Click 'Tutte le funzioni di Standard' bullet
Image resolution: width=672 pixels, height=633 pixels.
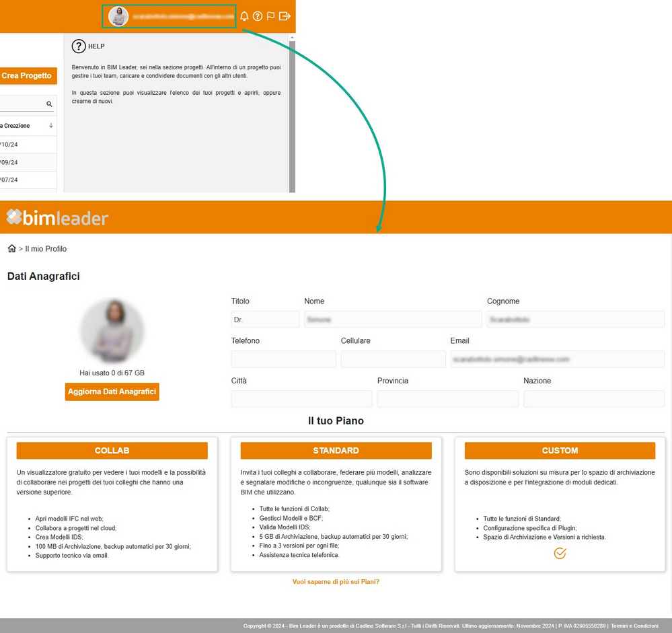(x=522, y=519)
